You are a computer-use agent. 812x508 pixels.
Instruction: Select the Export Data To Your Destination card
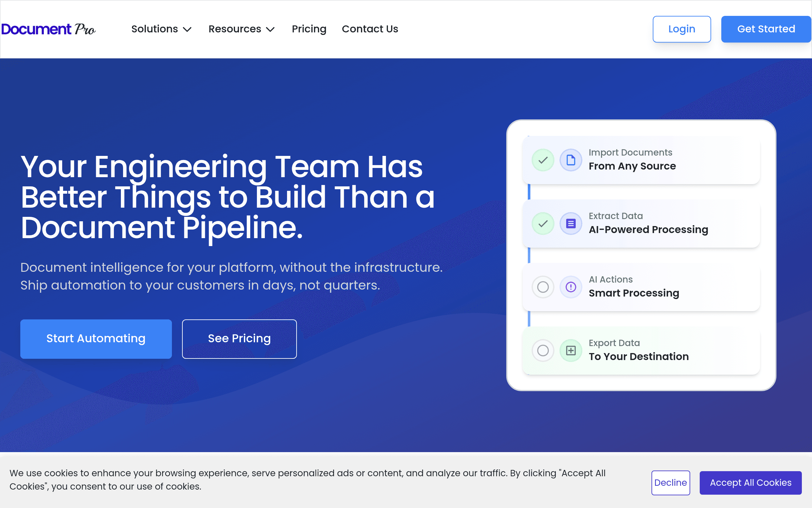(x=641, y=351)
